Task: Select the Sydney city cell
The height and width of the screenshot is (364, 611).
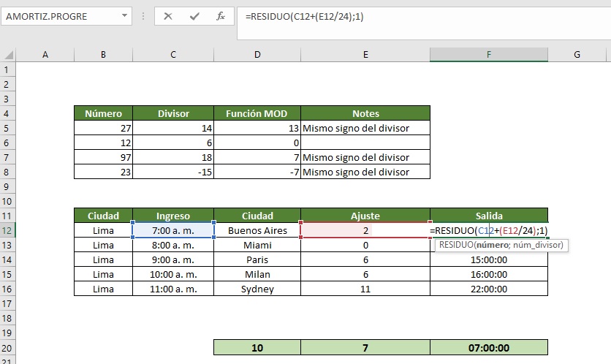Action: click(x=257, y=289)
